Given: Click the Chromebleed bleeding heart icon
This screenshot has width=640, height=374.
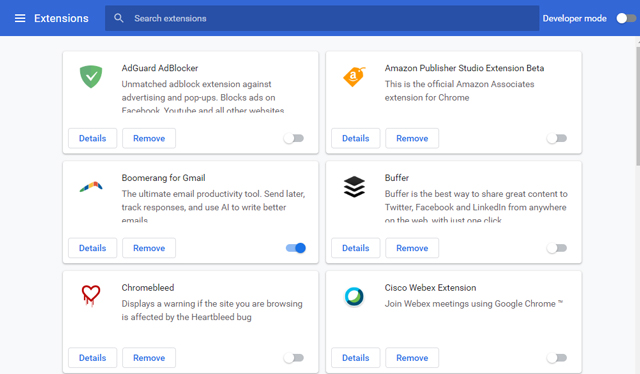Looking at the screenshot, I should tap(91, 296).
